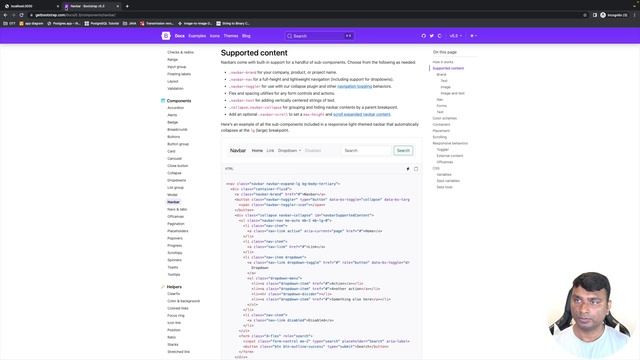This screenshot has width=640, height=360.
Task: Open the Breadcrumb sidebar link
Action: click(177, 129)
